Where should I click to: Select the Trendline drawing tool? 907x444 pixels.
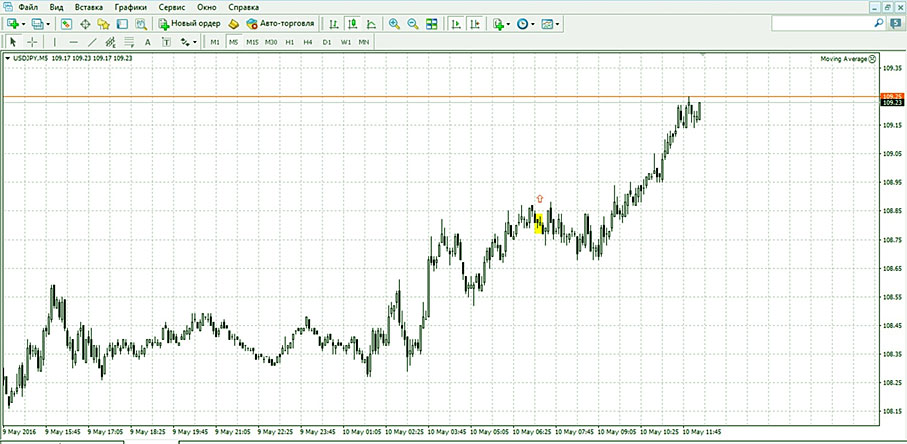pos(92,42)
